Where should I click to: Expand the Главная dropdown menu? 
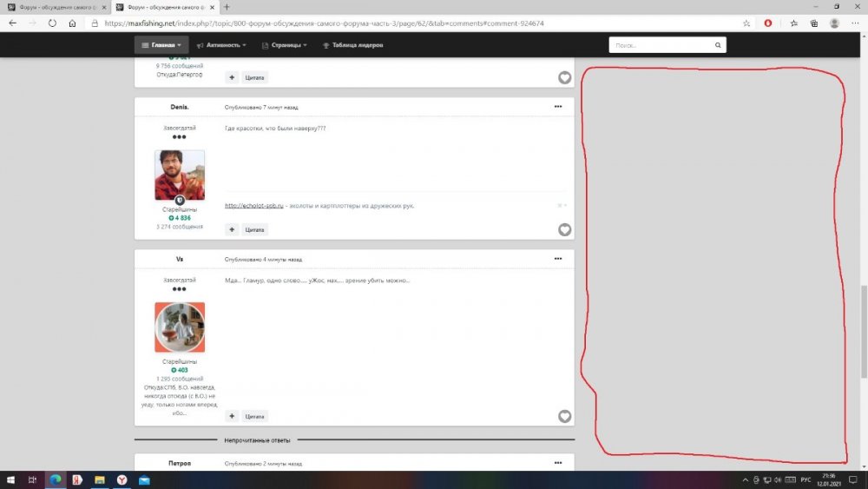161,45
